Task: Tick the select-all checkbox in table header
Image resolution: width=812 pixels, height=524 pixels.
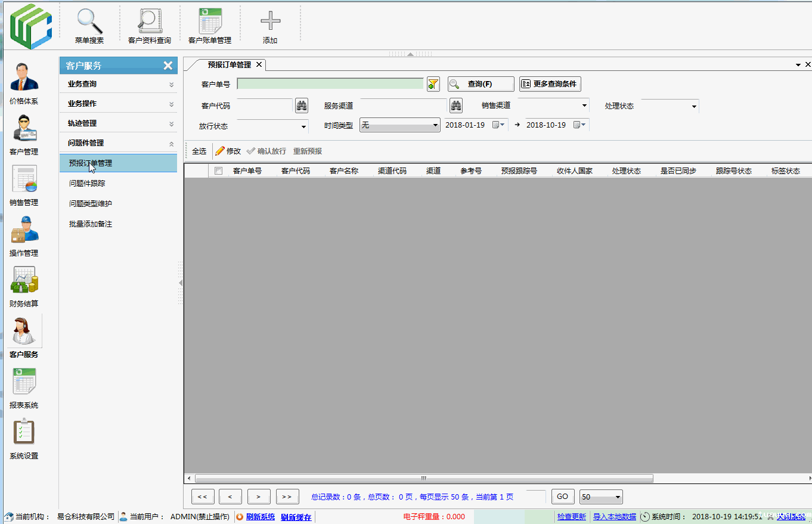Action: [x=218, y=171]
